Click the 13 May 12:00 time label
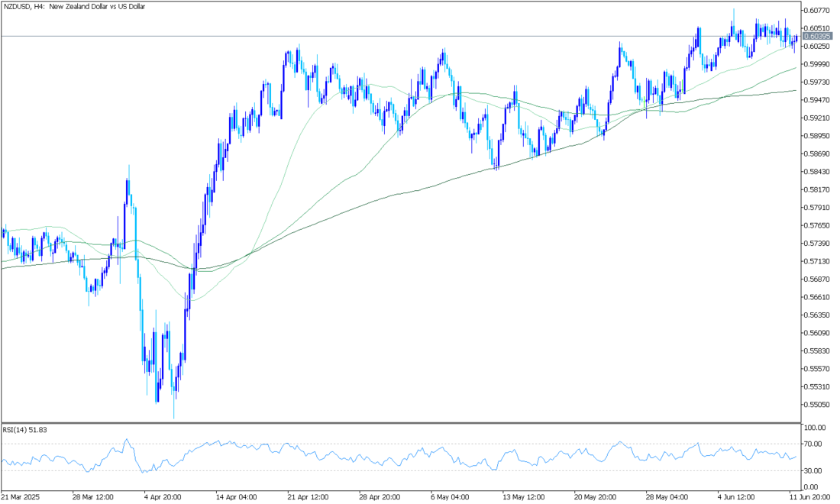The width and height of the screenshot is (840, 504). pos(523,497)
